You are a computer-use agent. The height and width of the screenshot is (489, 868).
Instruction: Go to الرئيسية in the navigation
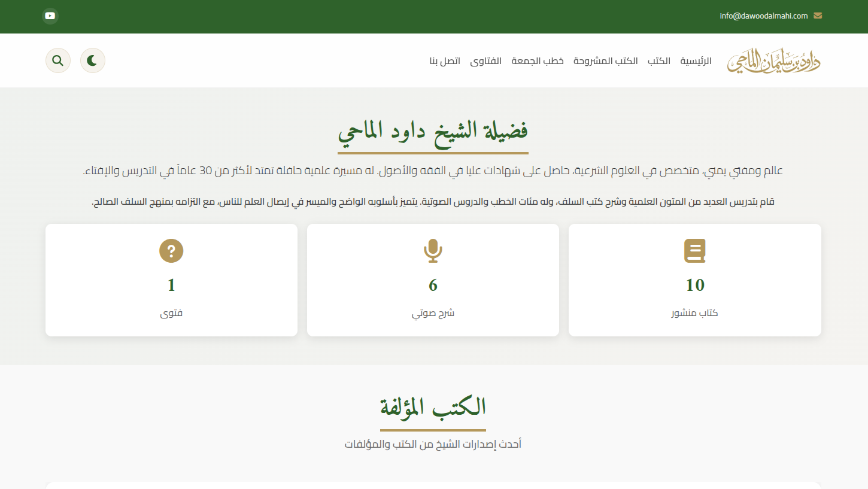[696, 61]
